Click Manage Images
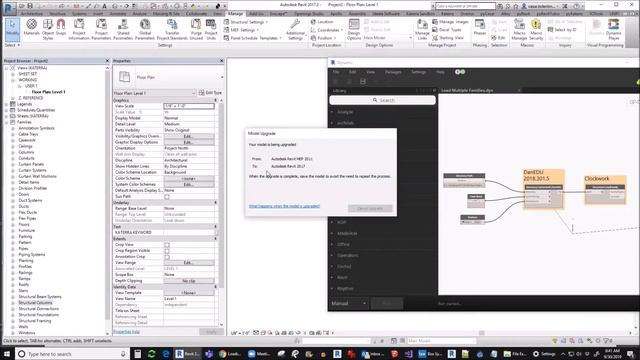Viewport: 640px width, 360px height. [x=450, y=22]
